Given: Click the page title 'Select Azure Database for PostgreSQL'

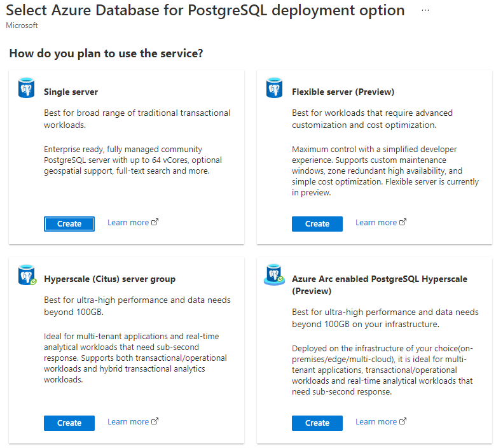Looking at the screenshot, I should 205,10.
